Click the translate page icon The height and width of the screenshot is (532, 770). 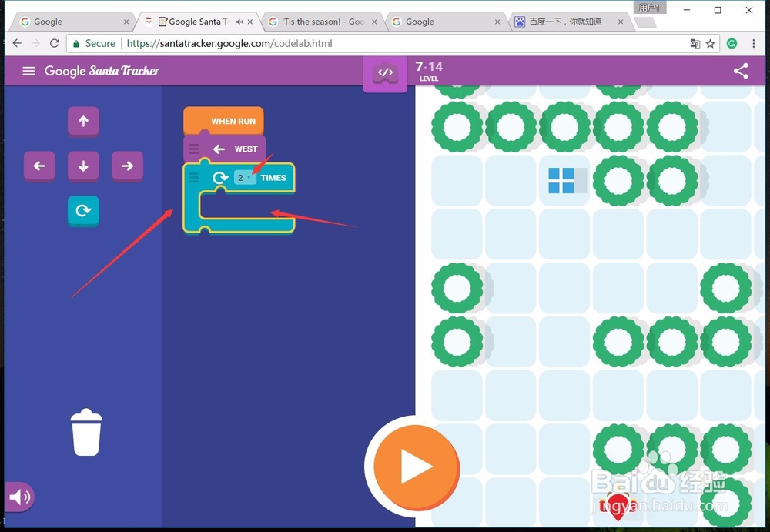tap(695, 44)
